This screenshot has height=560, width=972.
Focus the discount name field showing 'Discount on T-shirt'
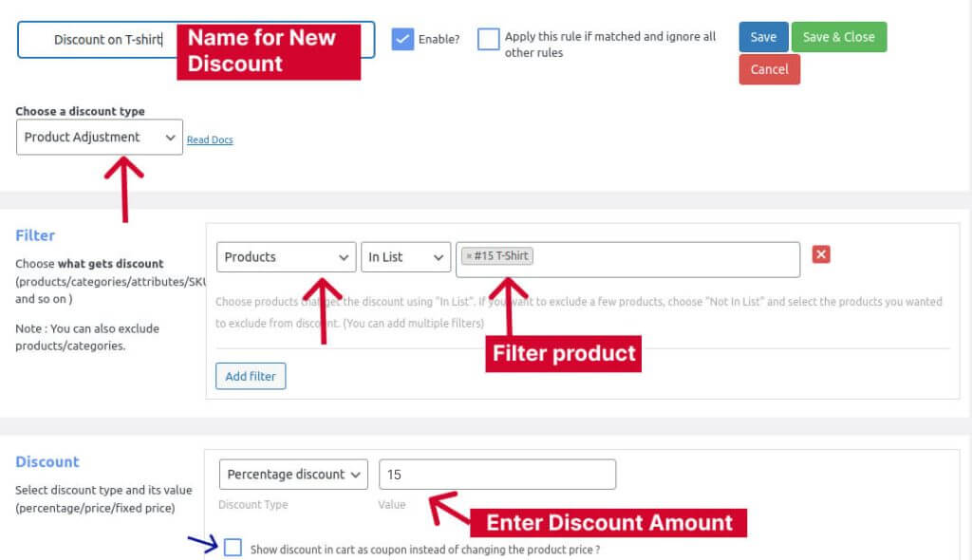tap(104, 39)
